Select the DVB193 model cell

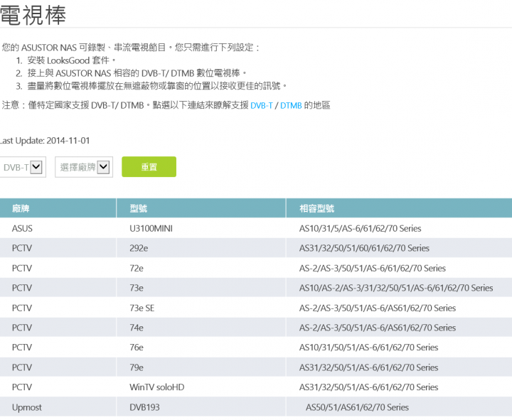tap(201, 407)
